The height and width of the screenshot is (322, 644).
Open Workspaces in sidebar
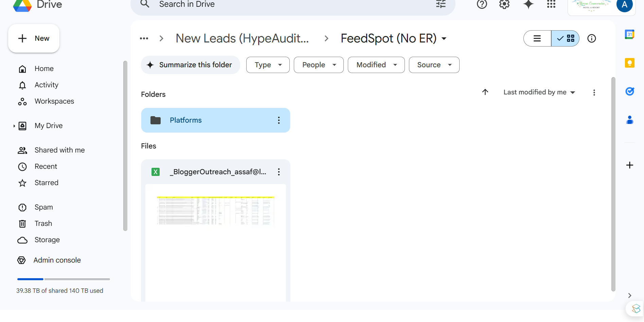[x=54, y=101]
